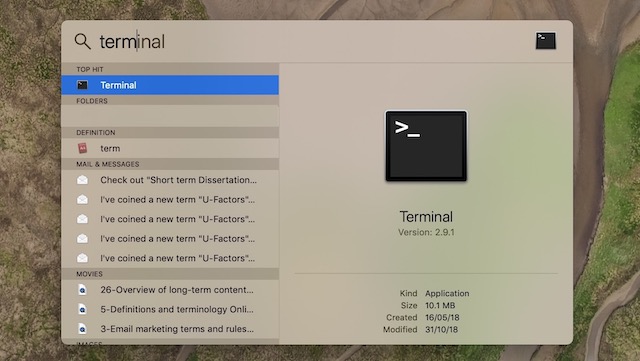This screenshot has height=361, width=640.
Task: Click the "Terminal" app name below the preview icon
Action: pyautogui.click(x=426, y=216)
